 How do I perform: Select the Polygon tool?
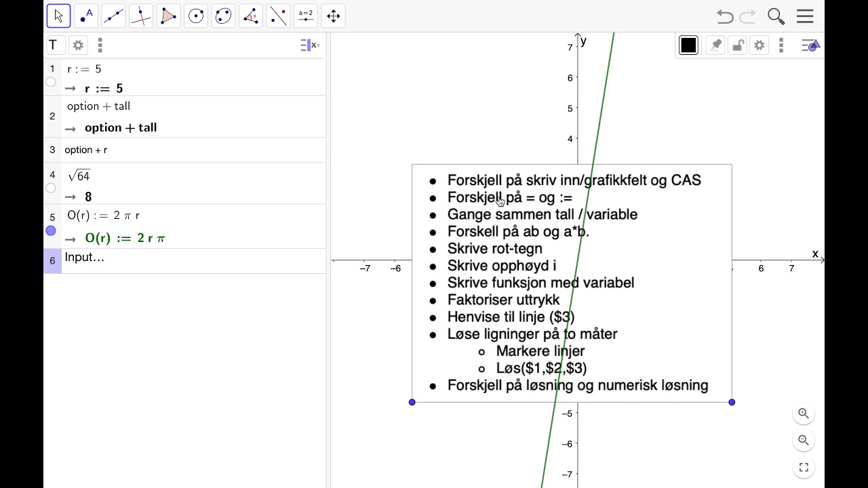tap(168, 16)
